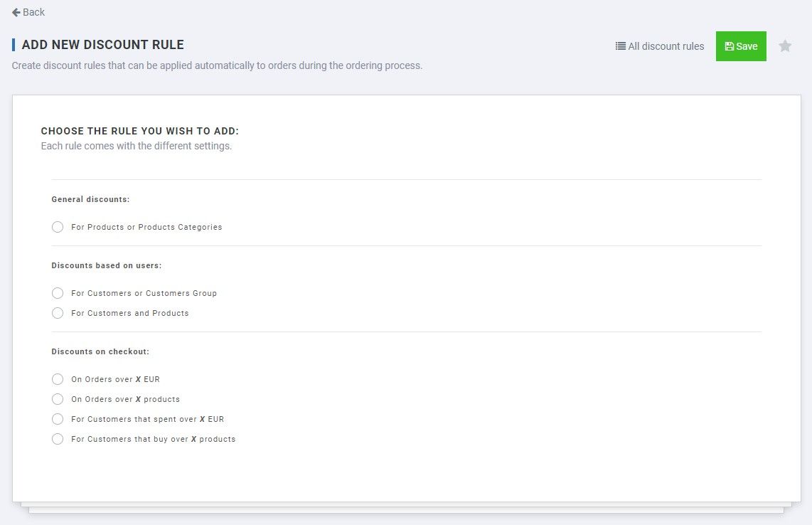Choose For Customers that spent over X EUR

click(x=58, y=419)
